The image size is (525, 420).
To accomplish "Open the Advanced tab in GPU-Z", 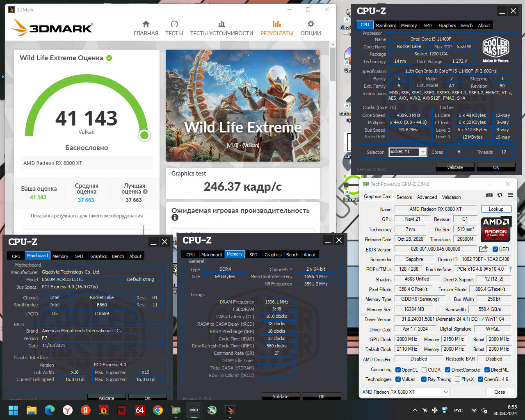I will tap(427, 197).
